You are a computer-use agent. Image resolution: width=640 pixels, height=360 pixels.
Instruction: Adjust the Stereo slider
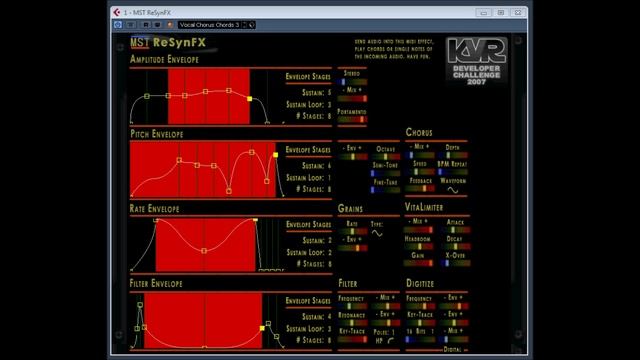pos(352,82)
